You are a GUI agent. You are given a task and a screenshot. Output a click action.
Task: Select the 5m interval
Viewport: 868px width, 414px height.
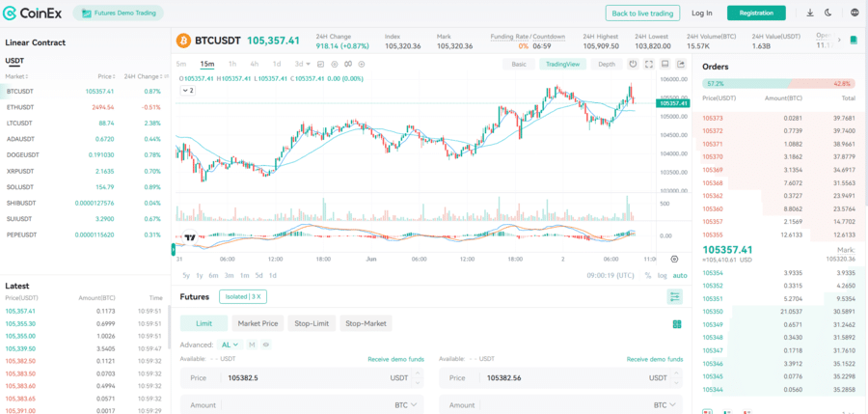[x=181, y=65]
